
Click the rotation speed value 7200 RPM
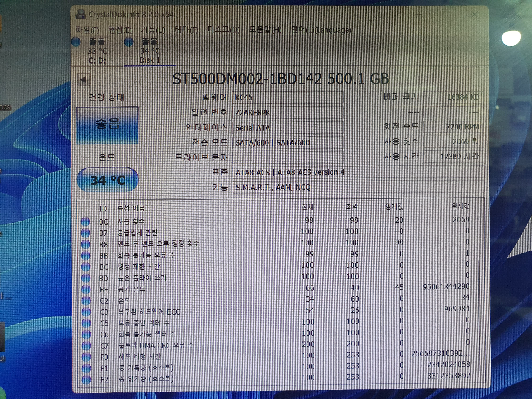click(x=453, y=127)
